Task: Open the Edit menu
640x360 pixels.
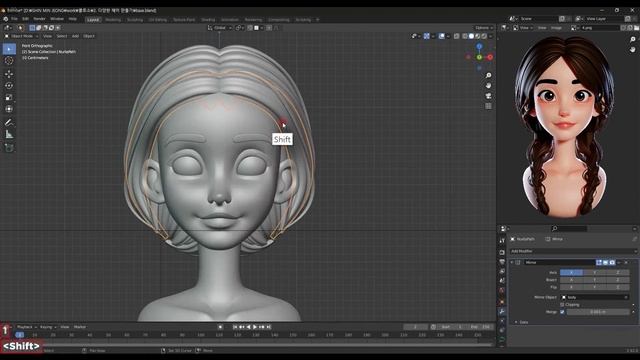Action: (x=25, y=19)
